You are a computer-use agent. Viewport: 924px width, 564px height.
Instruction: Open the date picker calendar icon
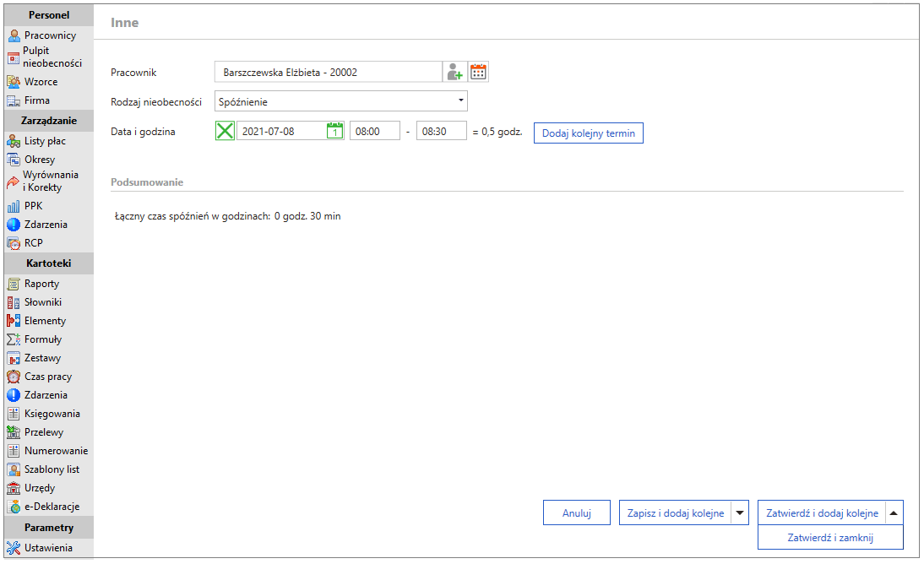[x=334, y=131]
